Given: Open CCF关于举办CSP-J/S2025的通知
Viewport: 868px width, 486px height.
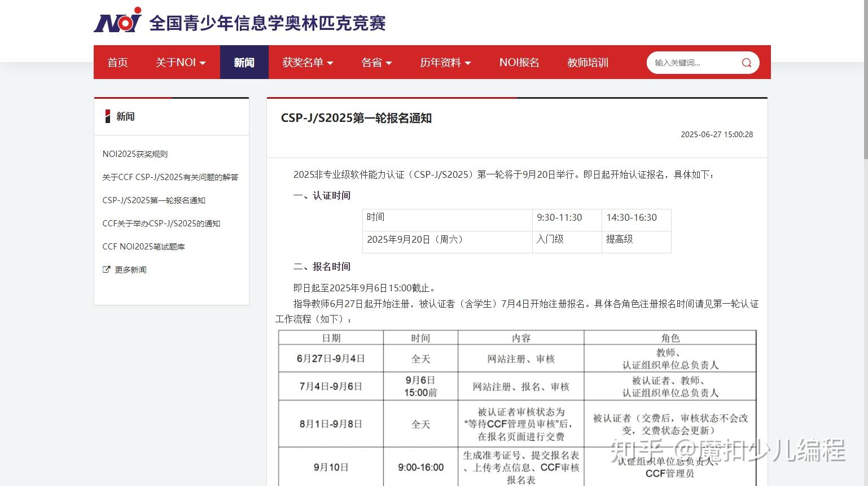Looking at the screenshot, I should point(161,224).
